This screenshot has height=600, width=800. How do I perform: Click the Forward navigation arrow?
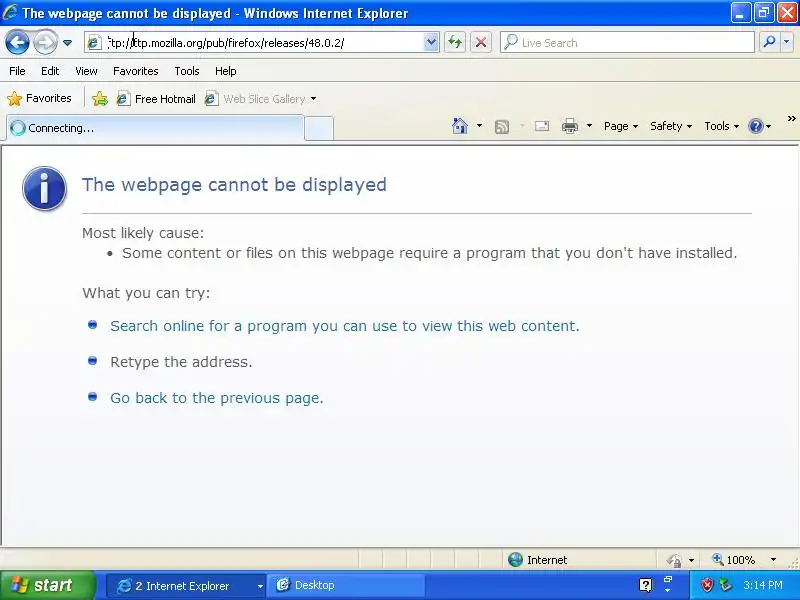pos(45,42)
